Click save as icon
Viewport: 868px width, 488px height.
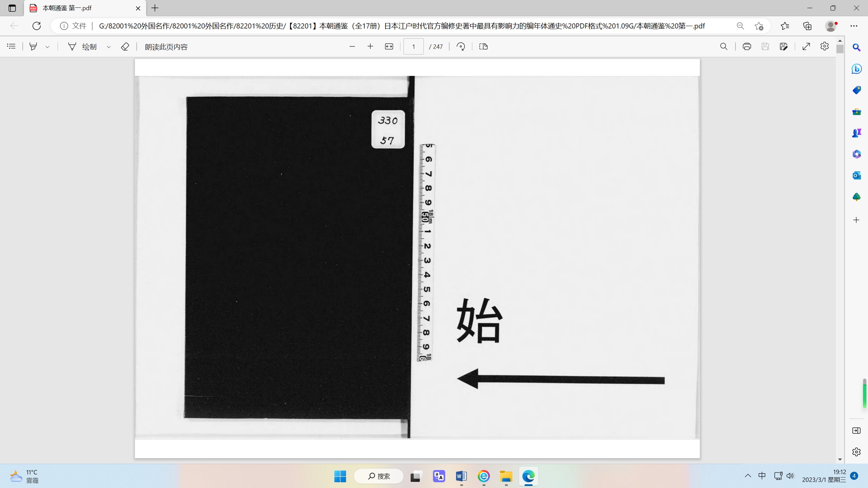coord(784,46)
